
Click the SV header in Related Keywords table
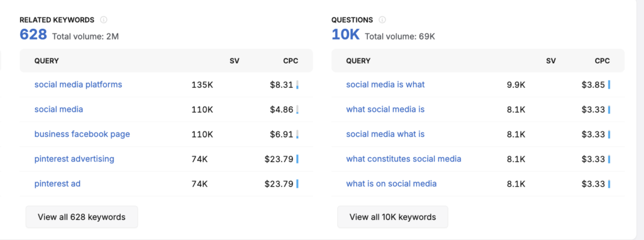pos(235,61)
